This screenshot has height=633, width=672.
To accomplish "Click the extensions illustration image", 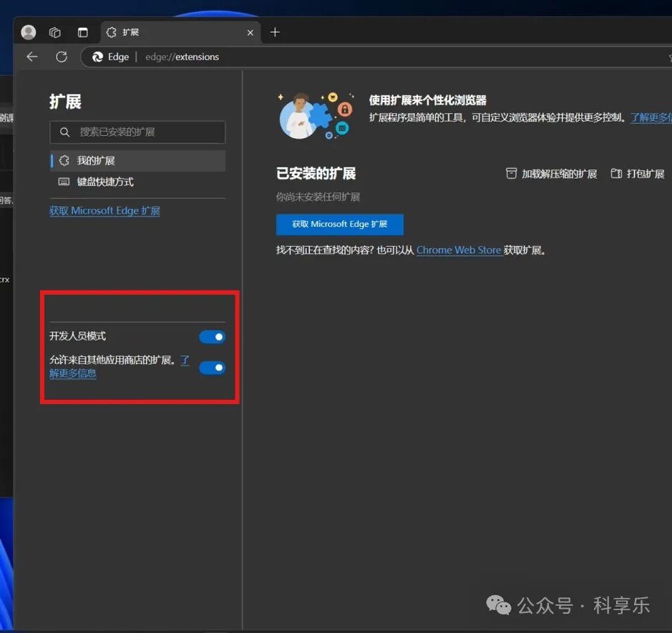I will (316, 116).
